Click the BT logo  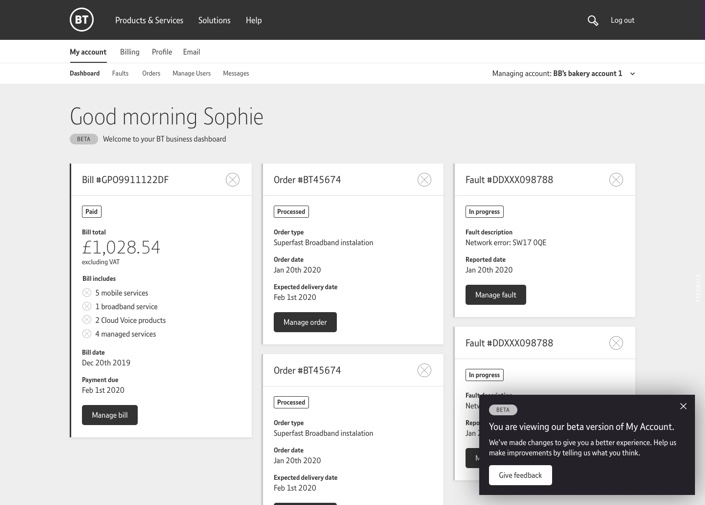click(81, 20)
